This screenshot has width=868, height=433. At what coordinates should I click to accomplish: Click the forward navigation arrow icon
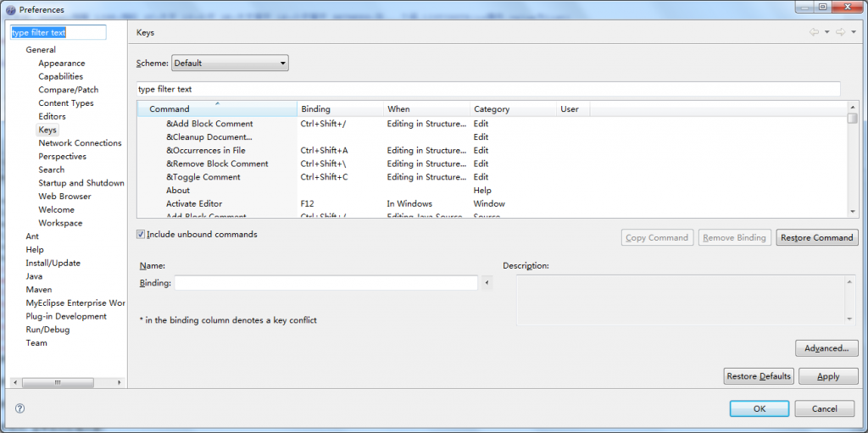840,32
